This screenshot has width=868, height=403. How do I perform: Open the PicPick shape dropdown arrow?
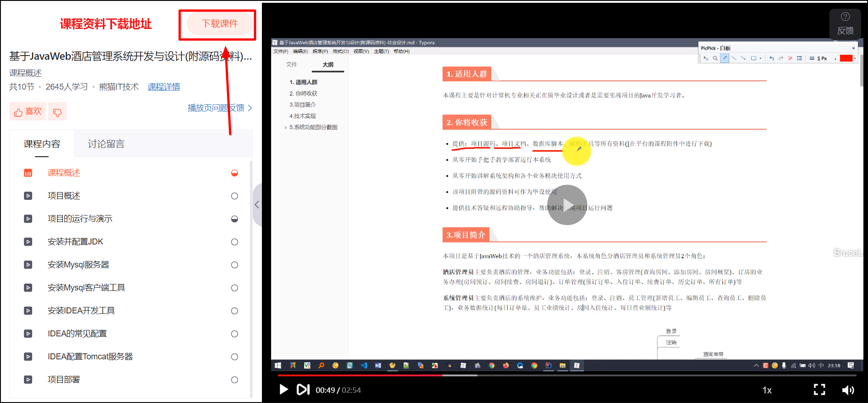click(760, 58)
